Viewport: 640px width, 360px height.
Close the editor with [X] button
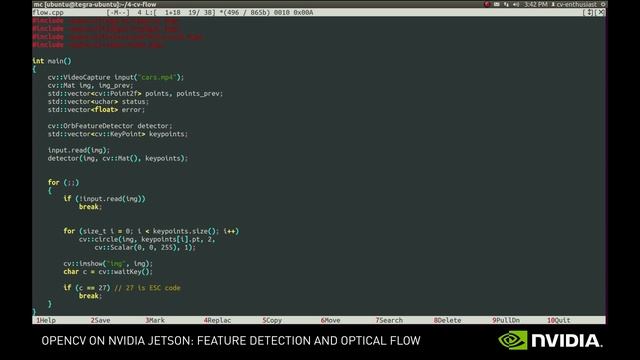point(600,13)
